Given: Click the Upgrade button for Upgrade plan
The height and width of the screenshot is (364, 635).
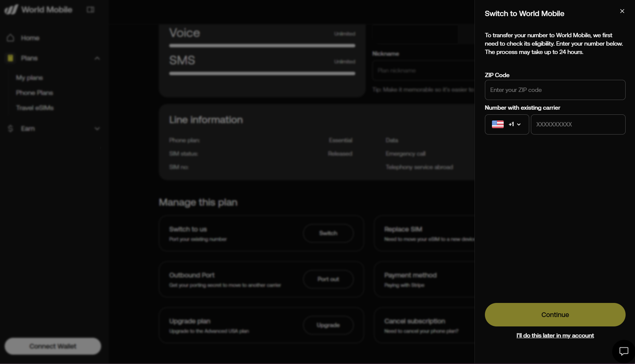Looking at the screenshot, I should [x=328, y=325].
